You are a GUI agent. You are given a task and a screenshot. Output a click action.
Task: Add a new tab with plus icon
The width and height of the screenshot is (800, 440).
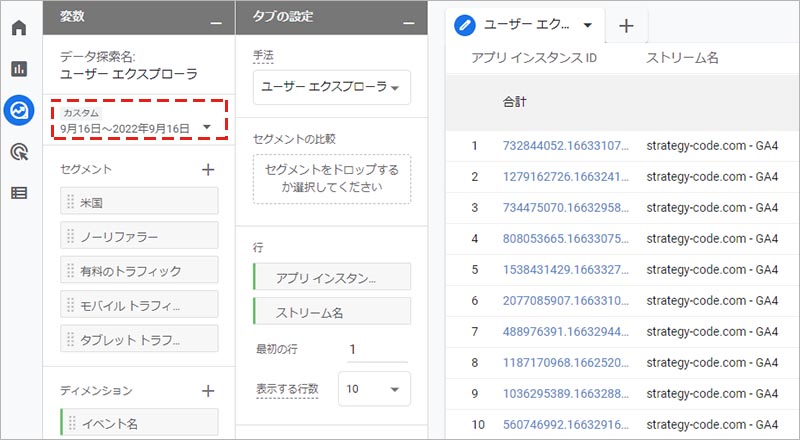click(x=626, y=26)
